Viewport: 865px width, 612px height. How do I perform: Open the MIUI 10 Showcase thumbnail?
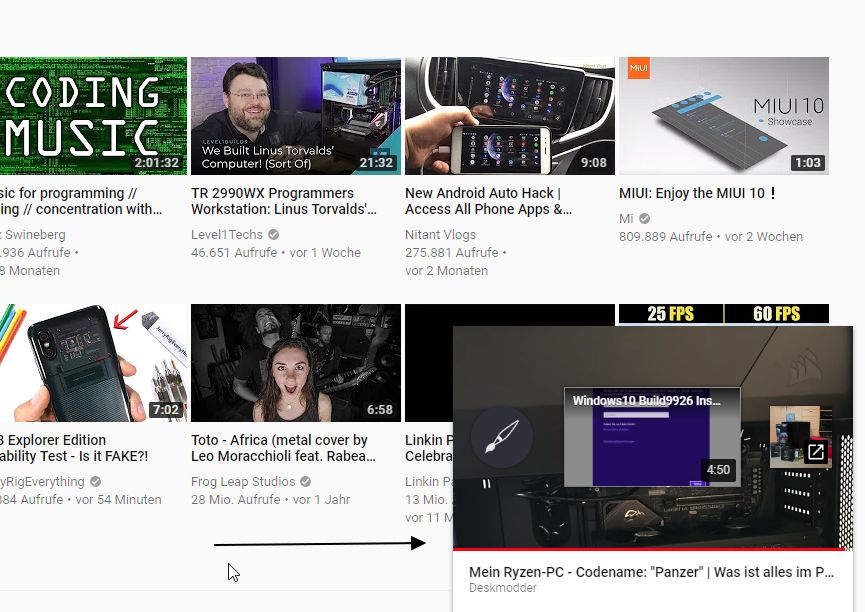point(723,116)
